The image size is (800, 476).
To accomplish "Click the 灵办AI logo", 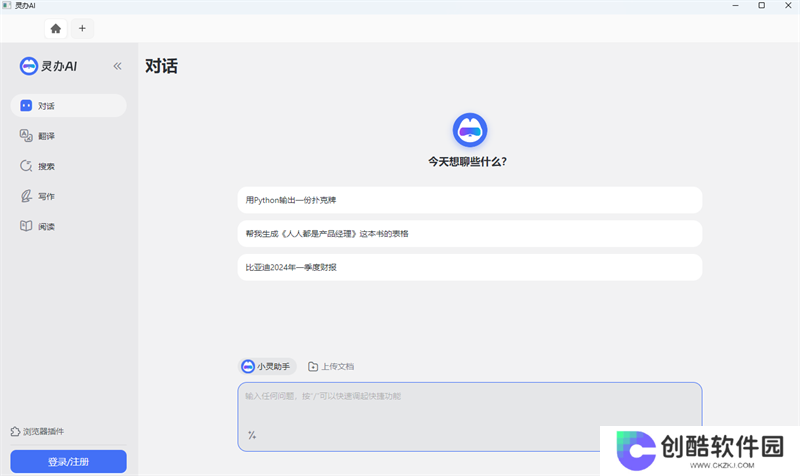I will tap(48, 66).
